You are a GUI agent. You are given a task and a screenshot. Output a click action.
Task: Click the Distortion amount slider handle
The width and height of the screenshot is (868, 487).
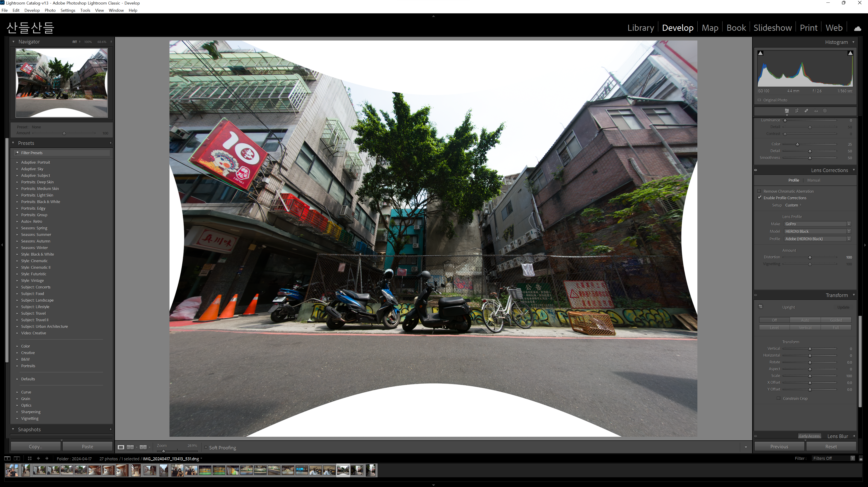point(810,257)
